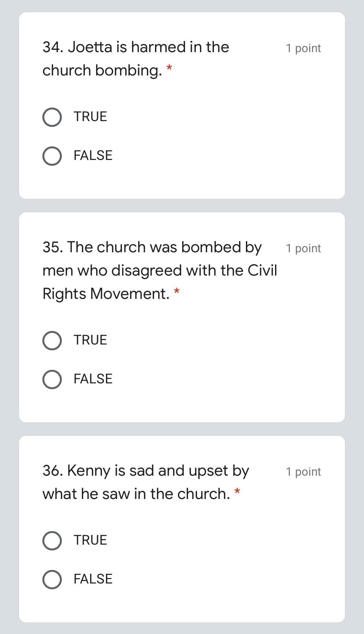Click the FALSE label text under question 34
Image resolution: width=364 pixels, height=634 pixels.
(x=93, y=155)
